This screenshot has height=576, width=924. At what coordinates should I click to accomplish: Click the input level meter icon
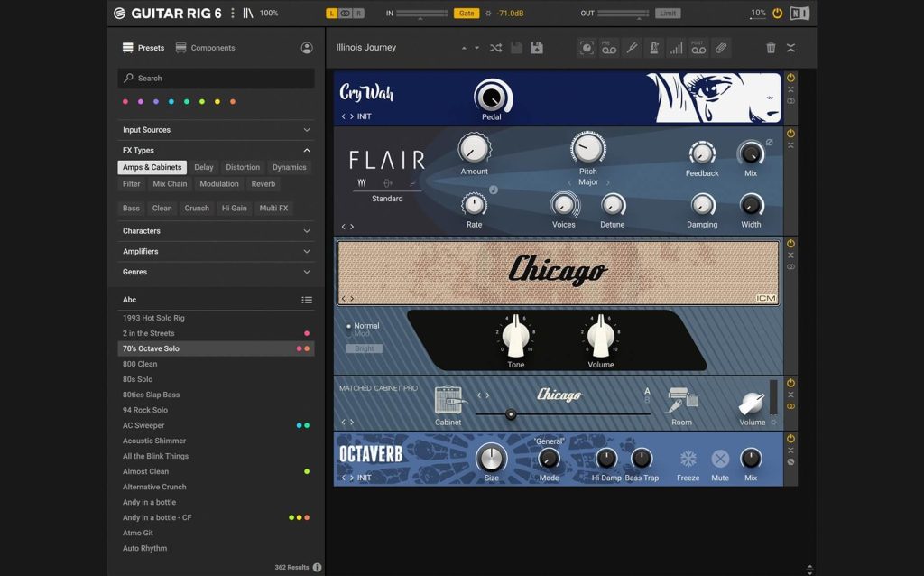coord(679,48)
